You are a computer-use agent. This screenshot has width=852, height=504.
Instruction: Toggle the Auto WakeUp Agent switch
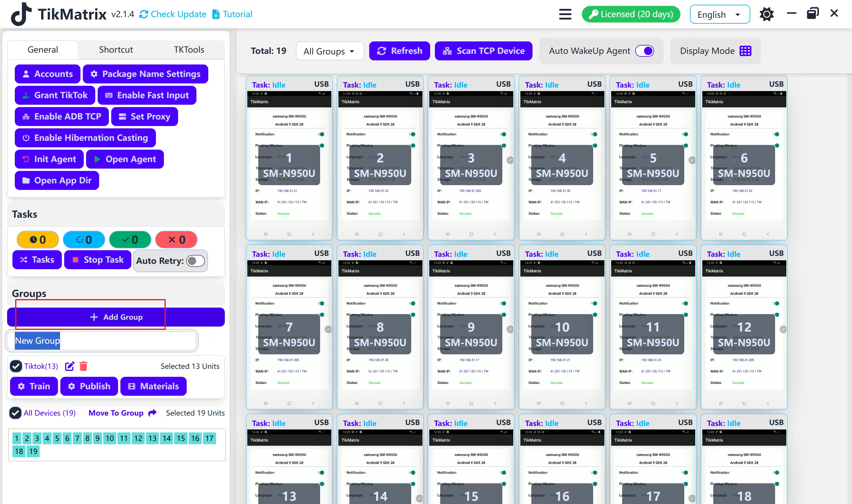(x=644, y=51)
